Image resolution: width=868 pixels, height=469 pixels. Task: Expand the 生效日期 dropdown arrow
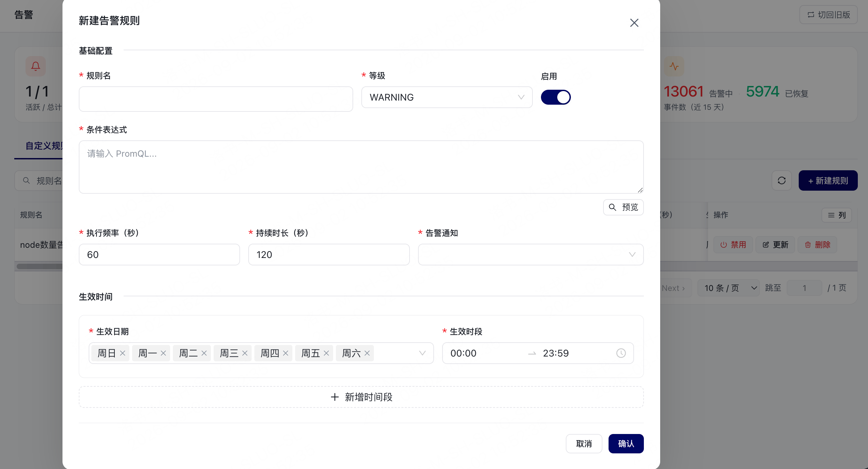(422, 353)
